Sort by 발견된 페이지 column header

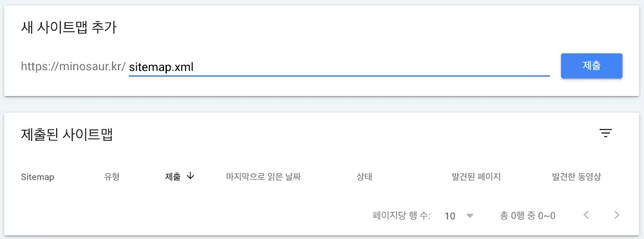click(x=476, y=177)
